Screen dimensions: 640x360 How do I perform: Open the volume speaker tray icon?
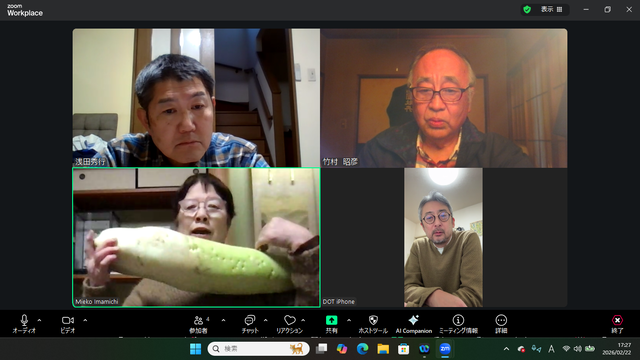[578, 349]
